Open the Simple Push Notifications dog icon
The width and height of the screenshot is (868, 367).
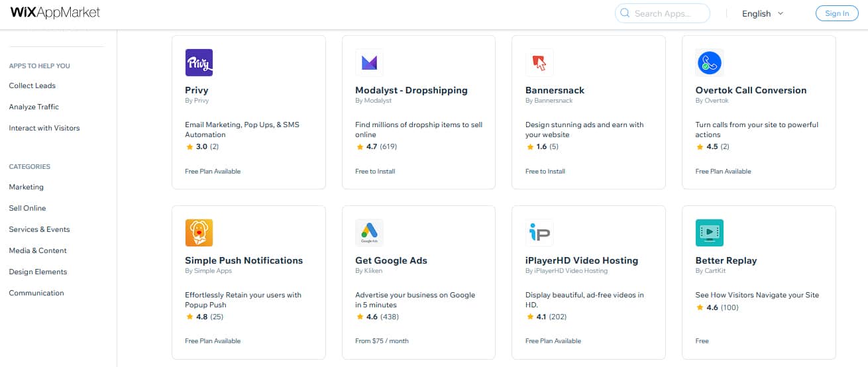pos(199,233)
